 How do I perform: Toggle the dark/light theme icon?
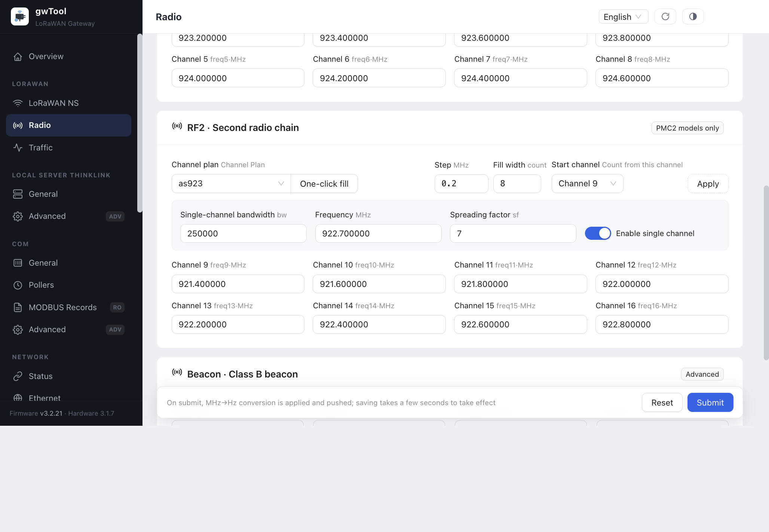click(693, 16)
